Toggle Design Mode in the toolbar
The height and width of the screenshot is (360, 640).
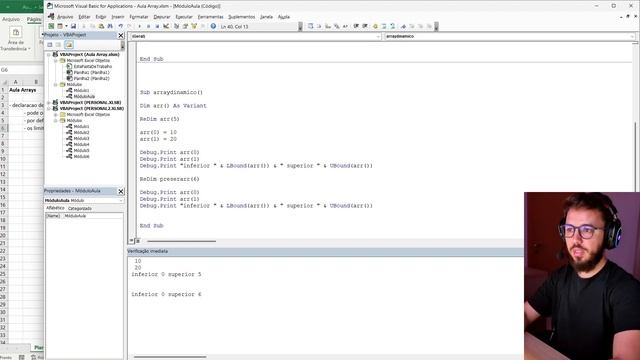click(x=166, y=26)
